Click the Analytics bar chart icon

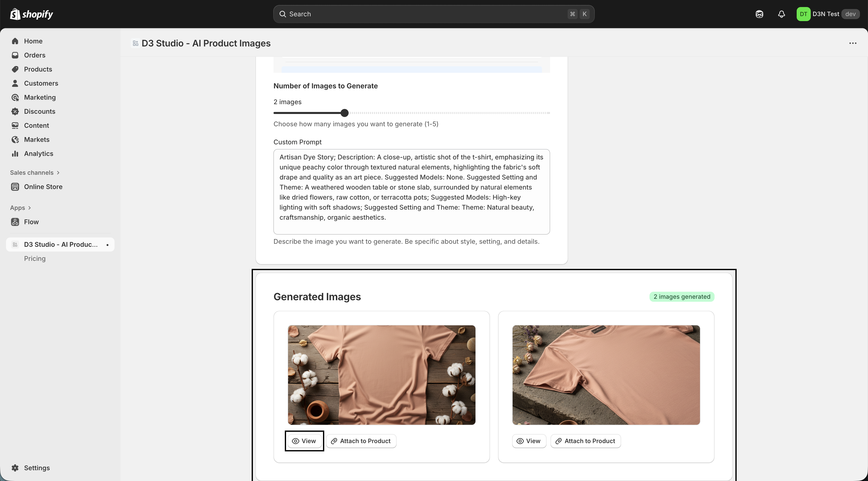point(15,154)
